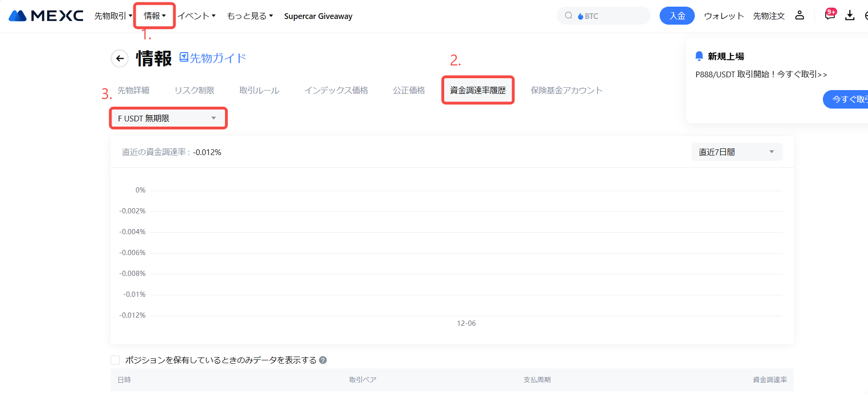Select the 保険基金アカウント tab
This screenshot has height=394, width=868.
pyautogui.click(x=566, y=90)
